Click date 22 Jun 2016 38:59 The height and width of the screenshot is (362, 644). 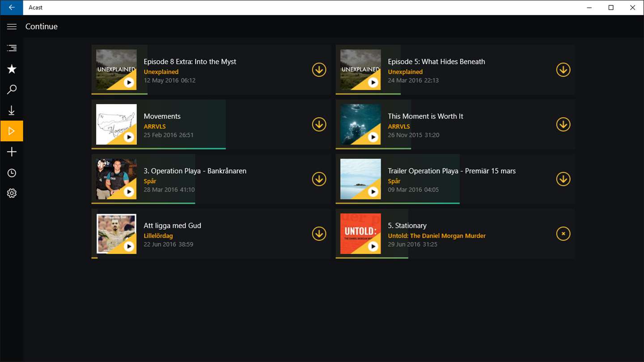[x=169, y=244]
